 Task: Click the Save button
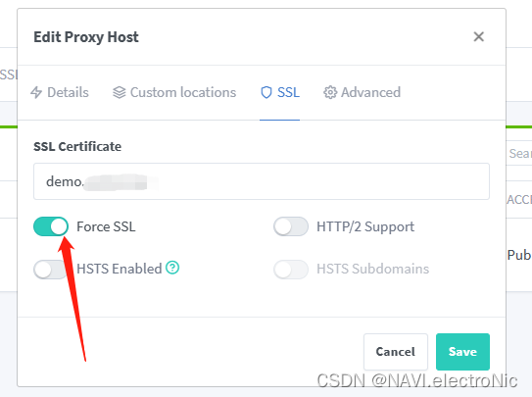[x=462, y=352]
